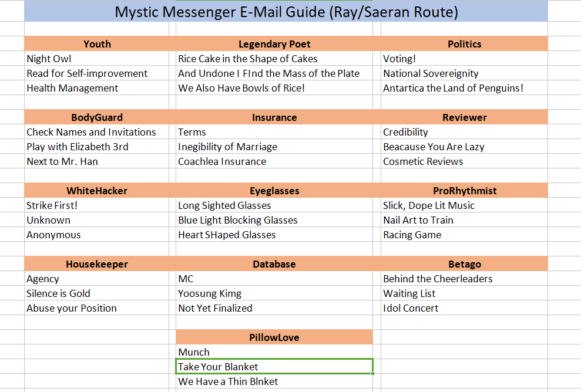Select the 'WhiteHacker' header cell
Viewport: 581px width, 392px height.
coord(97,190)
